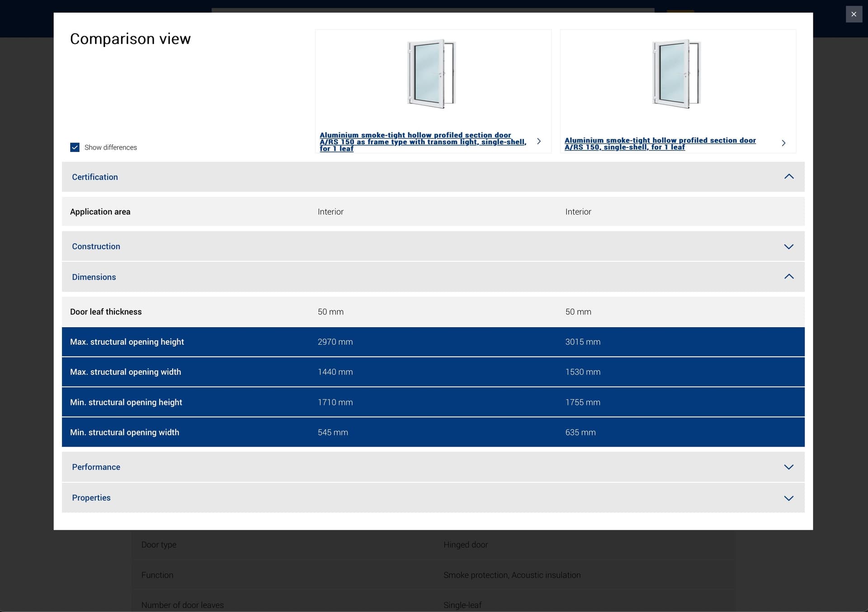
Task: Click the Show differences label text
Action: tap(110, 147)
